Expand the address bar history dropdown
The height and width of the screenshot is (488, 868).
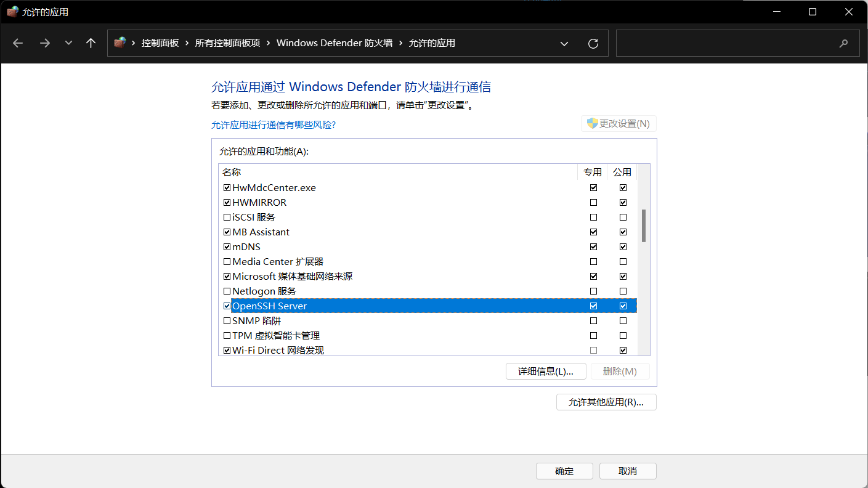pos(564,43)
